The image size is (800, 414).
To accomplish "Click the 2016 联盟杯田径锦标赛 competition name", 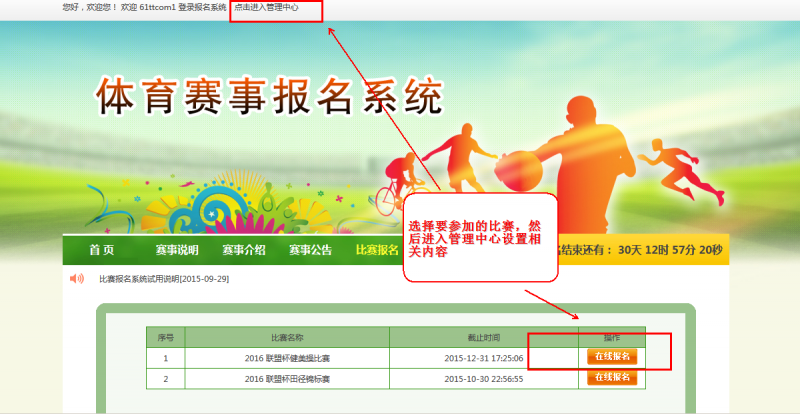I will click(x=287, y=378).
